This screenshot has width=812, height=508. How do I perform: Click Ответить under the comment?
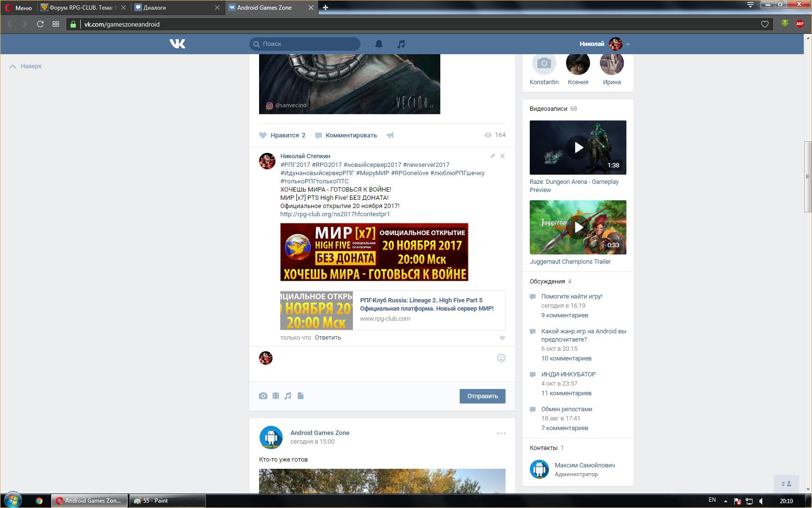tap(328, 338)
